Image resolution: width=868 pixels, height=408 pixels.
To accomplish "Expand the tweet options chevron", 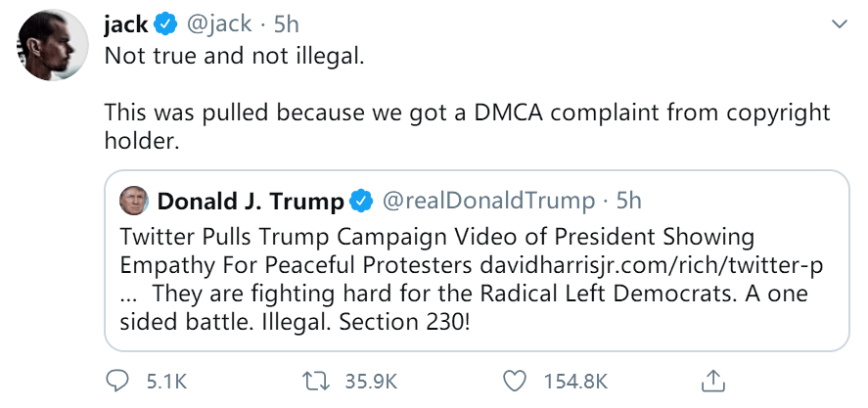I will (839, 23).
